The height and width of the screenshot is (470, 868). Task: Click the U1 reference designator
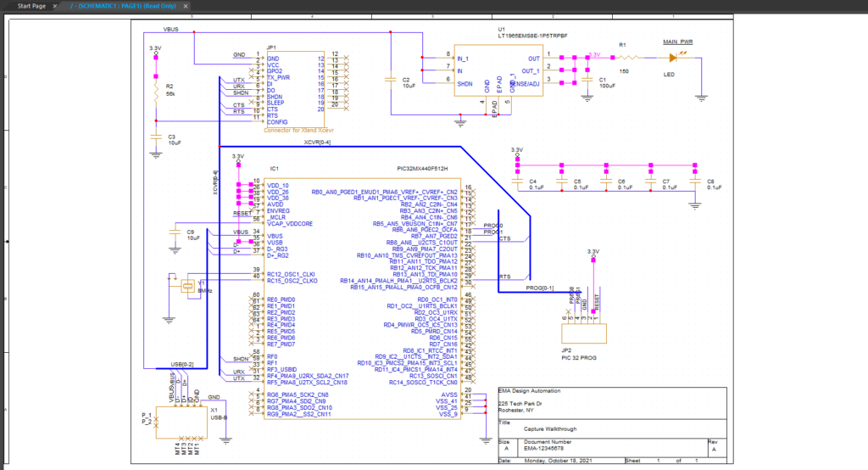502,30
